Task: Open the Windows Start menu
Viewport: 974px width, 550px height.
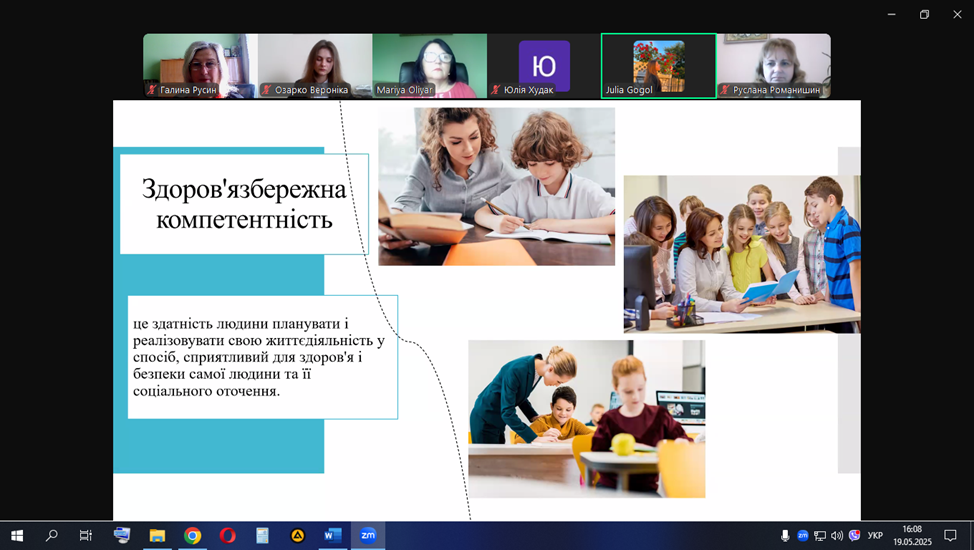Action: pyautogui.click(x=17, y=536)
